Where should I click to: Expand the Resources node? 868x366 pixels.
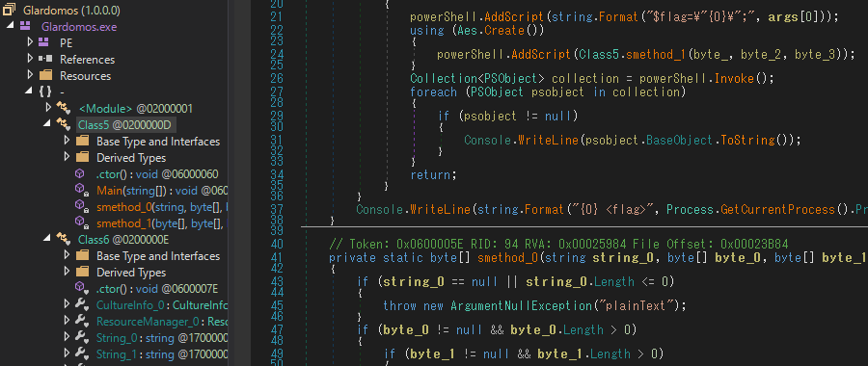tap(30, 75)
